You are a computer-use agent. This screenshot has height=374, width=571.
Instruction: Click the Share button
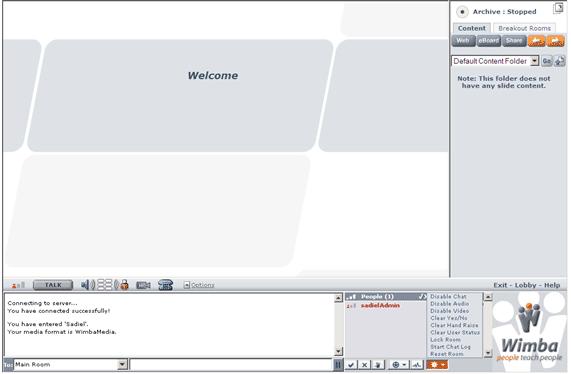[x=513, y=41]
